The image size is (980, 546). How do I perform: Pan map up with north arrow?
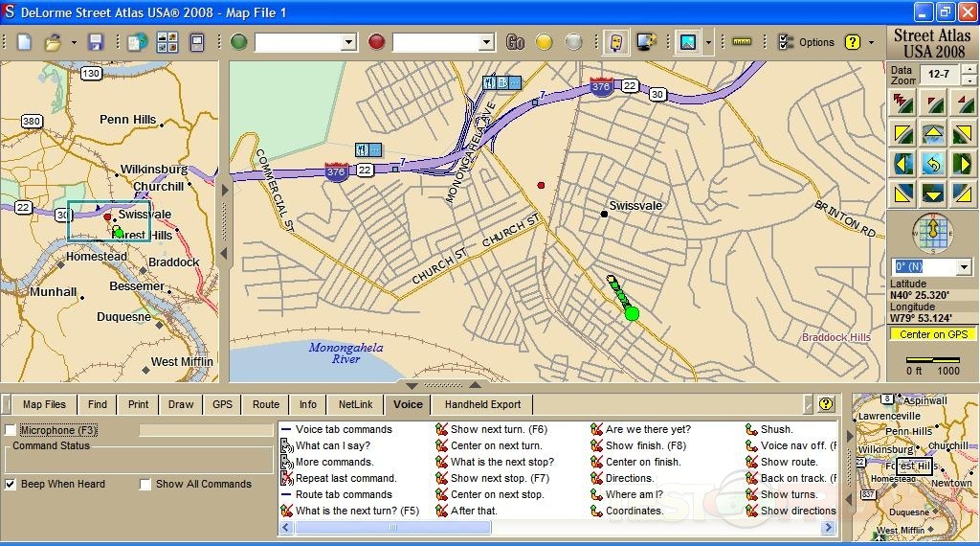pos(933,133)
